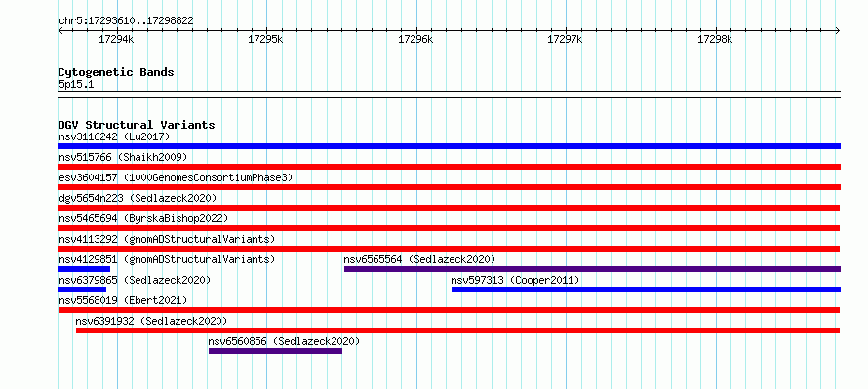Select the purple nsv6565564 variant bar
Viewport: 868px width, 389px height.
592,269
